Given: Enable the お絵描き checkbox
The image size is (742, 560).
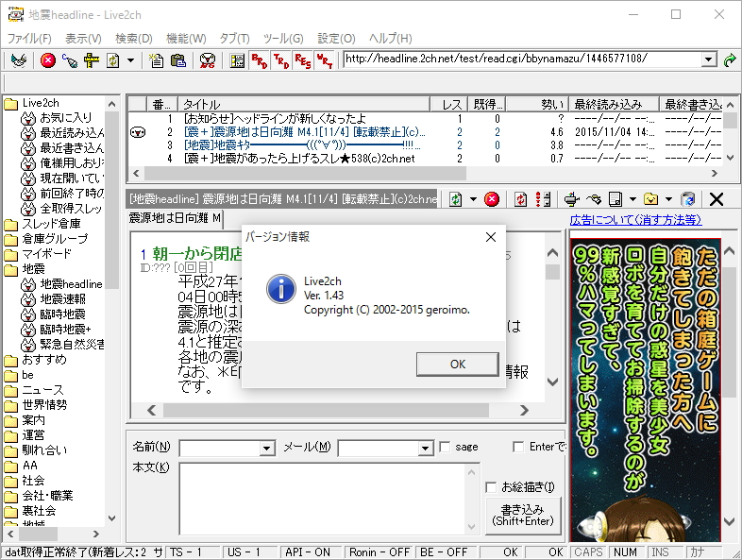Looking at the screenshot, I should (x=491, y=486).
